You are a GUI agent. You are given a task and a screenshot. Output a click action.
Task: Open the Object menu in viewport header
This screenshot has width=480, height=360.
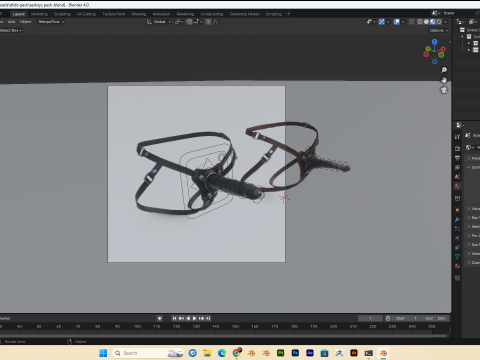25,22
